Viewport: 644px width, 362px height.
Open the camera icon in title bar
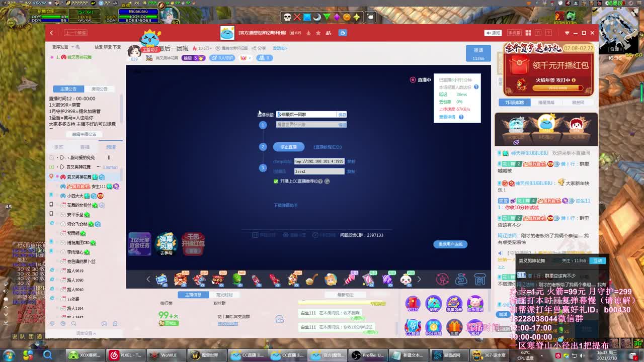(x=343, y=33)
